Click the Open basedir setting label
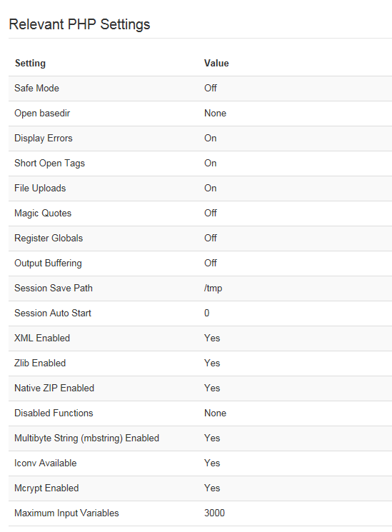 pyautogui.click(x=42, y=114)
